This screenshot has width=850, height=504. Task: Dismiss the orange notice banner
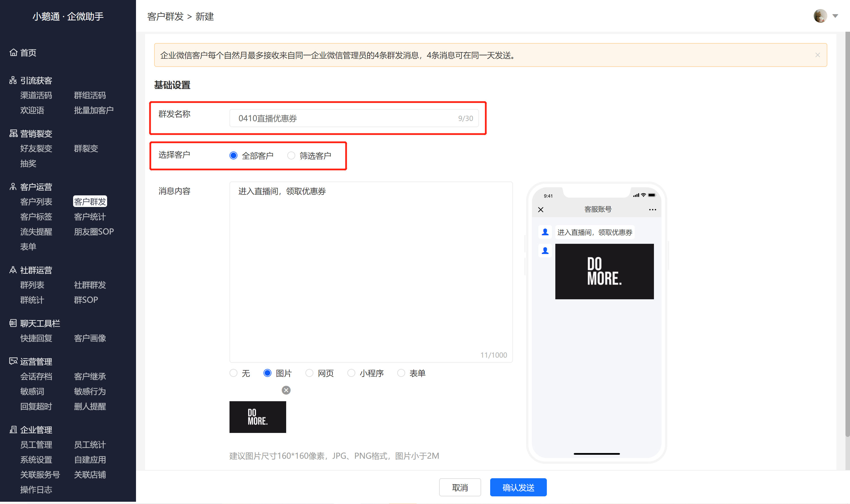click(x=817, y=55)
